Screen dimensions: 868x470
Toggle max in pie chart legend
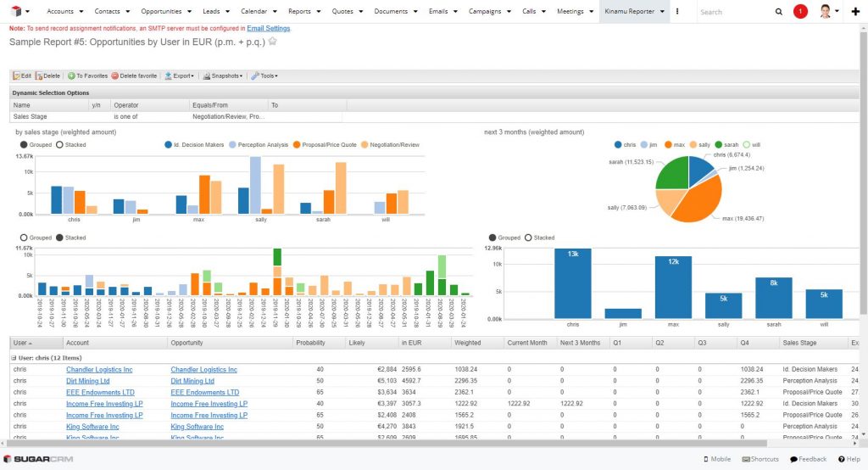point(675,145)
